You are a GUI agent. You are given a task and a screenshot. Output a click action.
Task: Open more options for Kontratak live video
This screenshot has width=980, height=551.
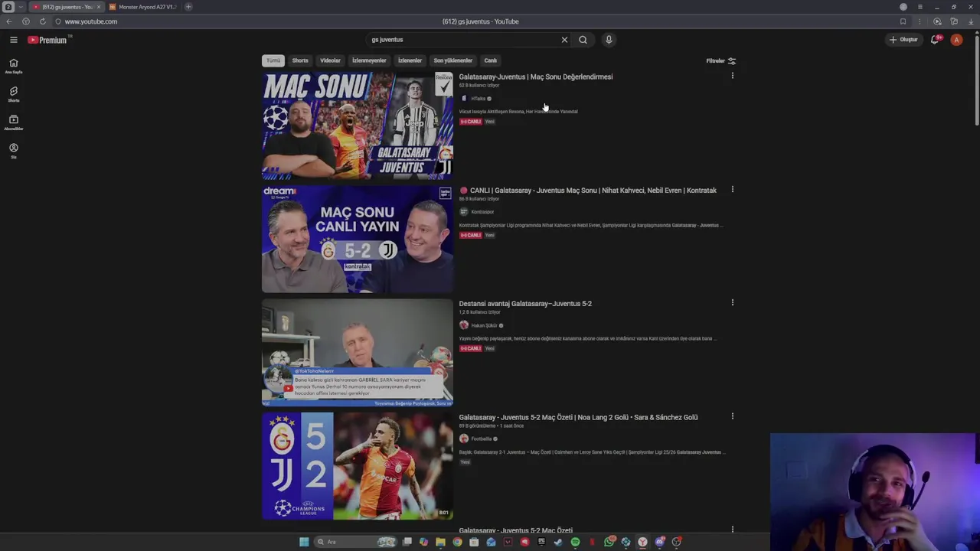(x=732, y=189)
